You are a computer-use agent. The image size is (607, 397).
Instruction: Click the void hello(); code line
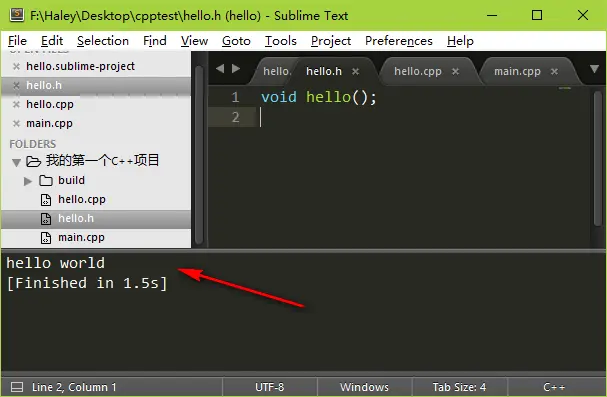pos(319,97)
